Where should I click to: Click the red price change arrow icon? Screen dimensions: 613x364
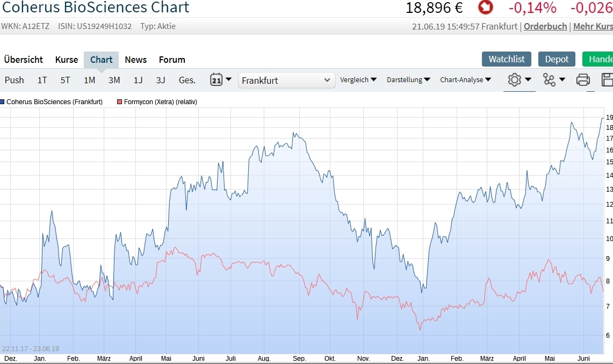click(x=486, y=8)
